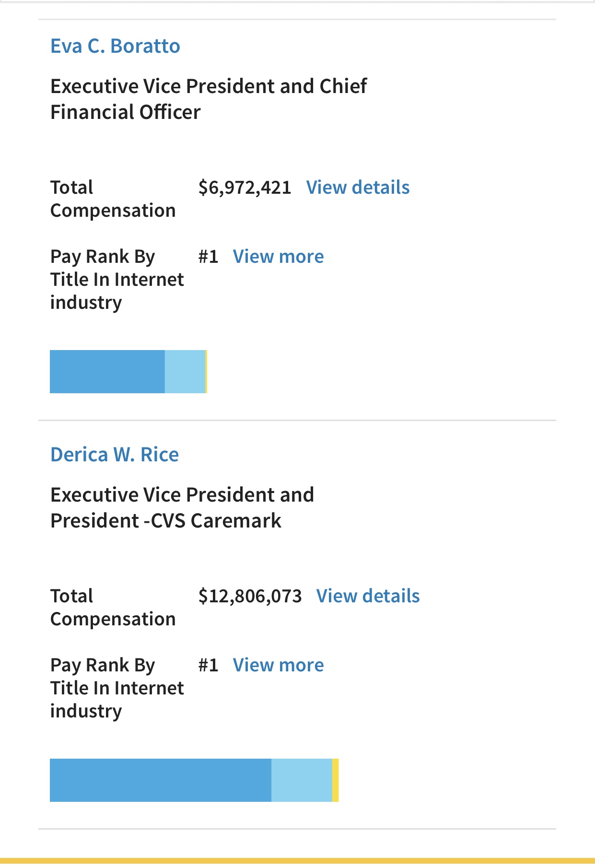Image resolution: width=595 pixels, height=868 pixels.
Task: Click dark blue segment of Eva Boratto's compensation bar
Action: point(107,372)
